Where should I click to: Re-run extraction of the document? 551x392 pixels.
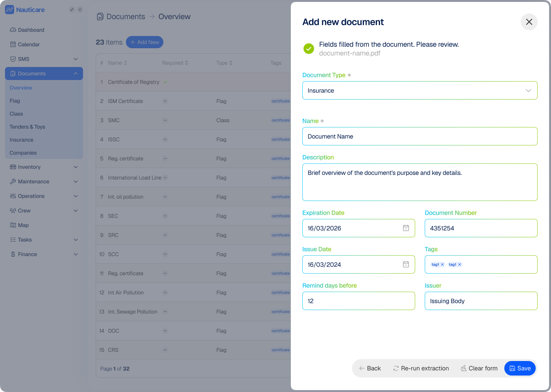(x=421, y=368)
